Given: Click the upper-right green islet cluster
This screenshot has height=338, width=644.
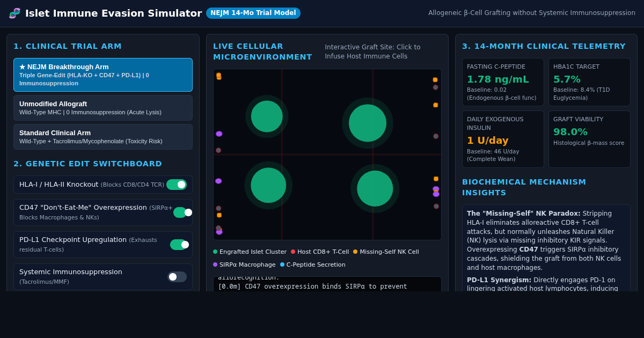Looking at the screenshot, I should [368, 123].
